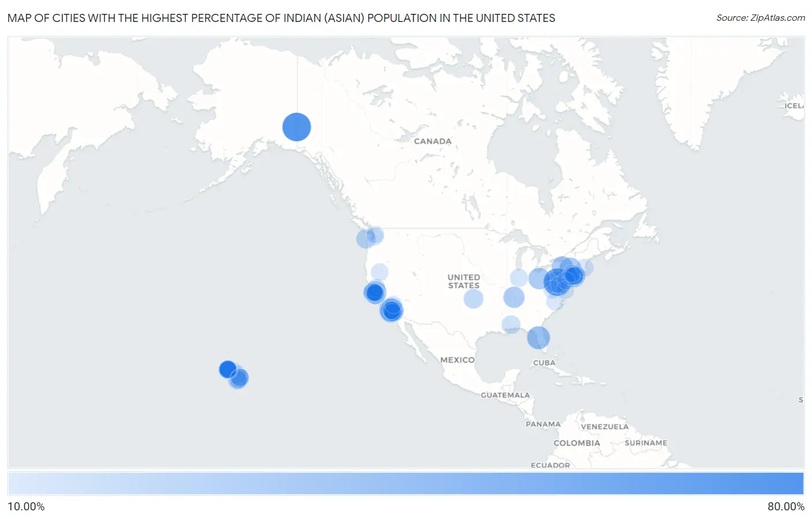Click the light bubble in Nevada area

coord(379,272)
